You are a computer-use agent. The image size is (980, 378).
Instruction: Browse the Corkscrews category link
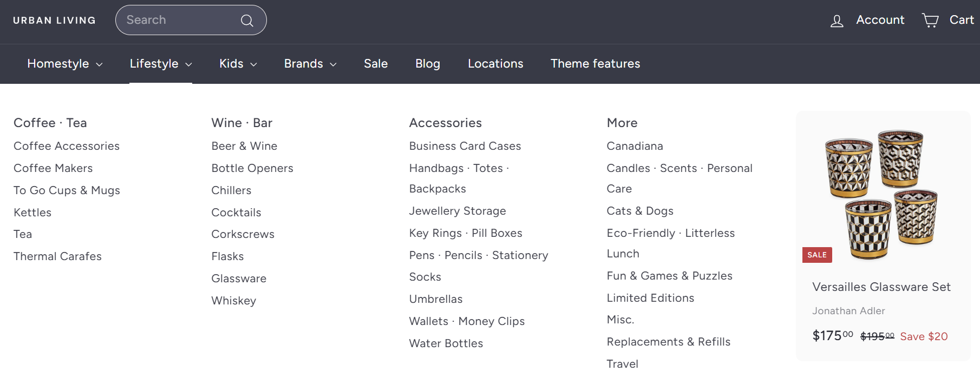click(243, 234)
